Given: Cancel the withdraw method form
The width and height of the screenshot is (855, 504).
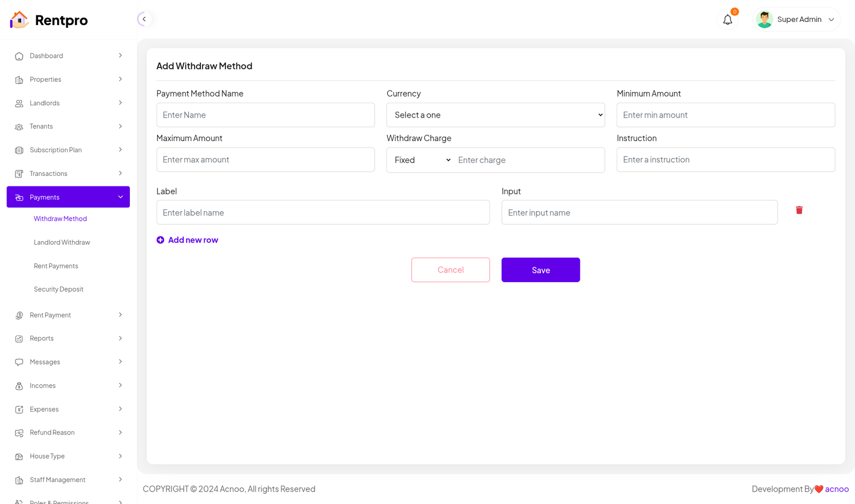Looking at the screenshot, I should pyautogui.click(x=450, y=270).
